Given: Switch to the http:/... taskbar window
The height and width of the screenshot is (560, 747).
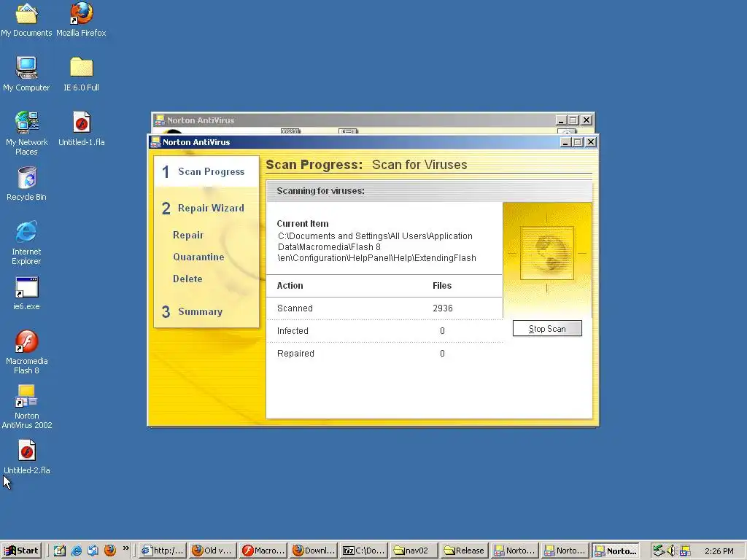Looking at the screenshot, I should [x=162, y=551].
